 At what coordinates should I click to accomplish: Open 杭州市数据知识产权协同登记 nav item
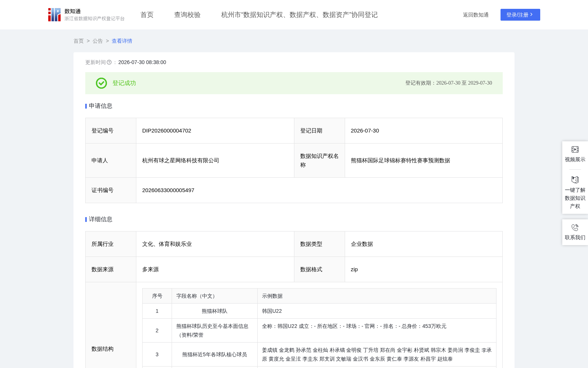click(x=300, y=15)
